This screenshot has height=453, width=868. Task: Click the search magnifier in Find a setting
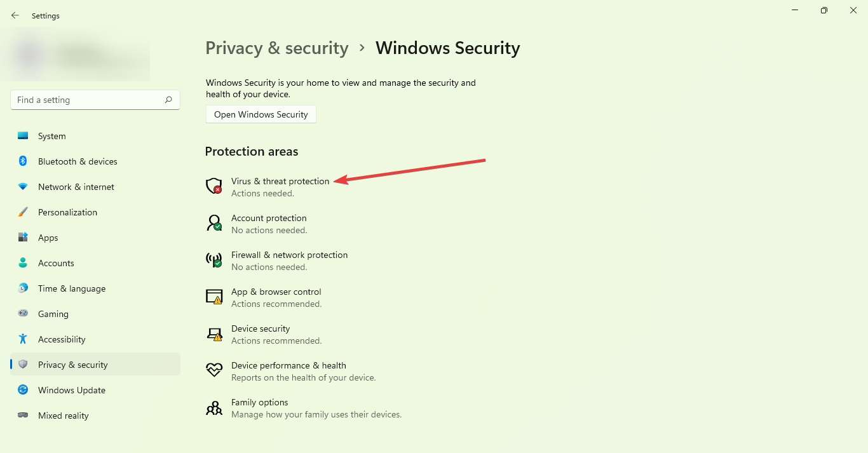[168, 100]
